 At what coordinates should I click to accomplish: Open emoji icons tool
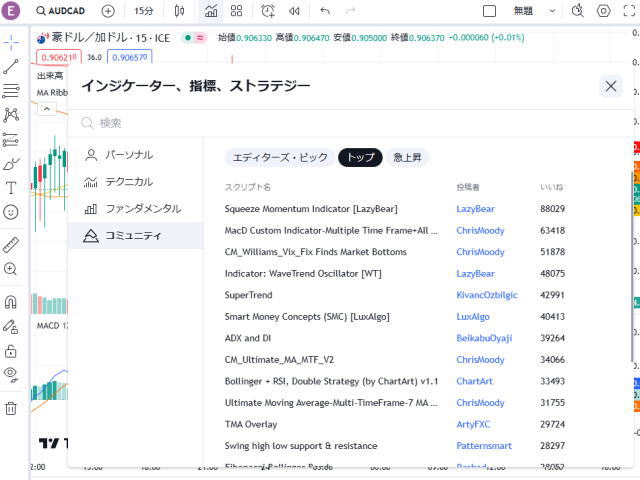click(11, 212)
